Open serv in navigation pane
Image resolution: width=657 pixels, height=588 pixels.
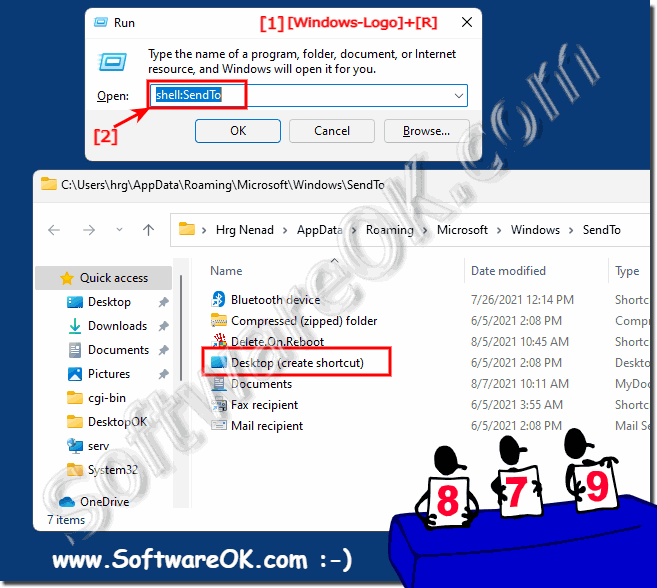pyautogui.click(x=98, y=446)
